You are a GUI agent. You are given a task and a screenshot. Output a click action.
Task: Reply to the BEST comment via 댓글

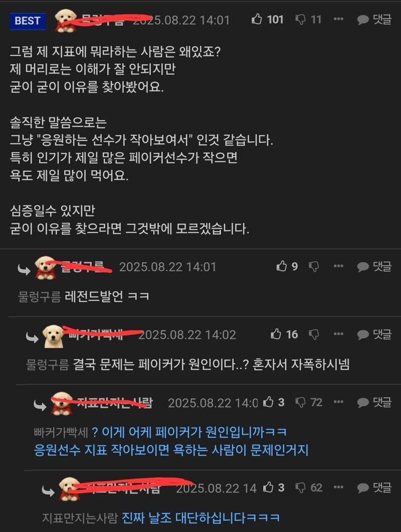point(374,20)
